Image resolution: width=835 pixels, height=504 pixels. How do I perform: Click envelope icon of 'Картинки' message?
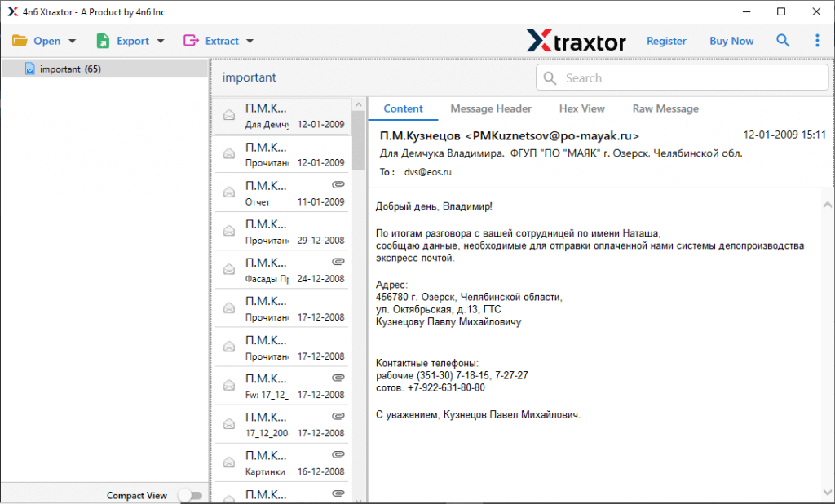tap(229, 462)
